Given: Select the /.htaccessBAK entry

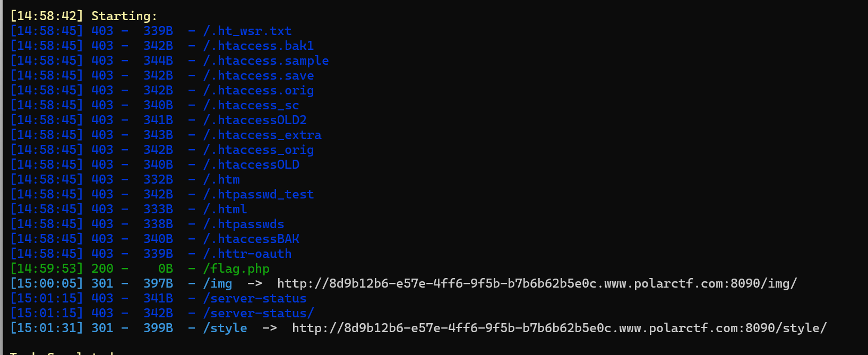Looking at the screenshot, I should 251,239.
